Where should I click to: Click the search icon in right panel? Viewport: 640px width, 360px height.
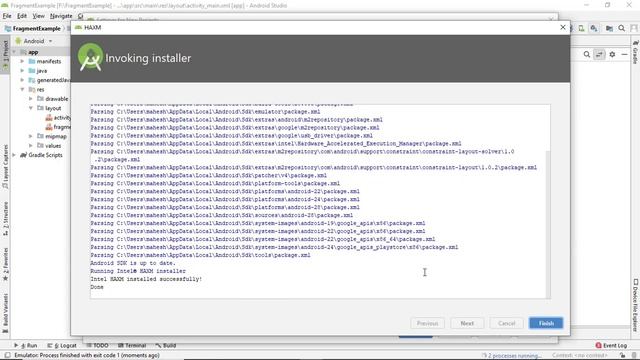(587, 54)
